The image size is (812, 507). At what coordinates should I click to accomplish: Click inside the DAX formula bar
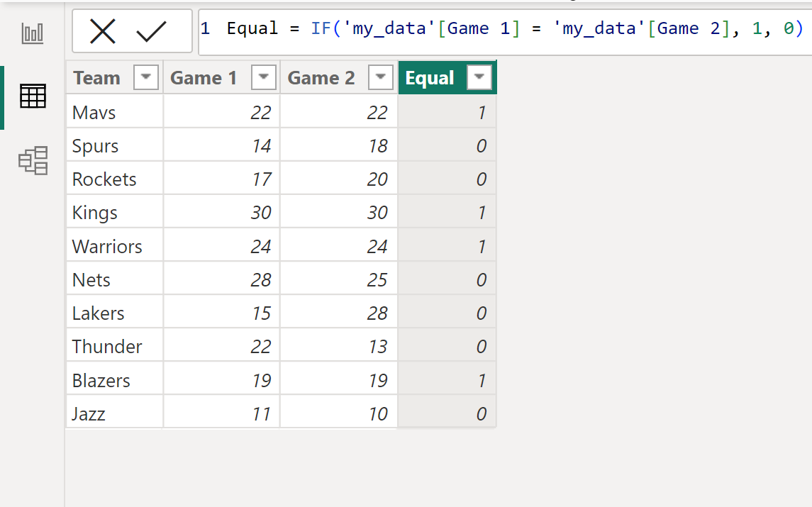[505, 32]
